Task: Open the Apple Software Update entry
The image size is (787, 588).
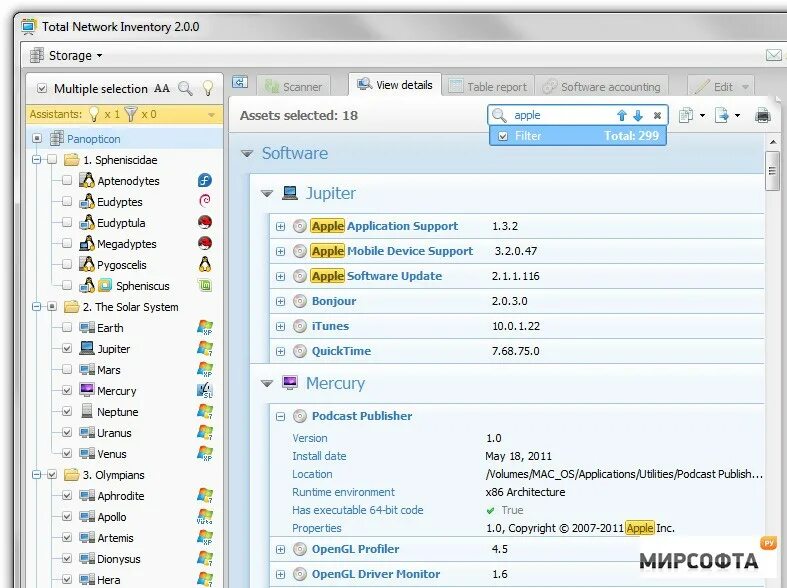Action: (x=376, y=276)
